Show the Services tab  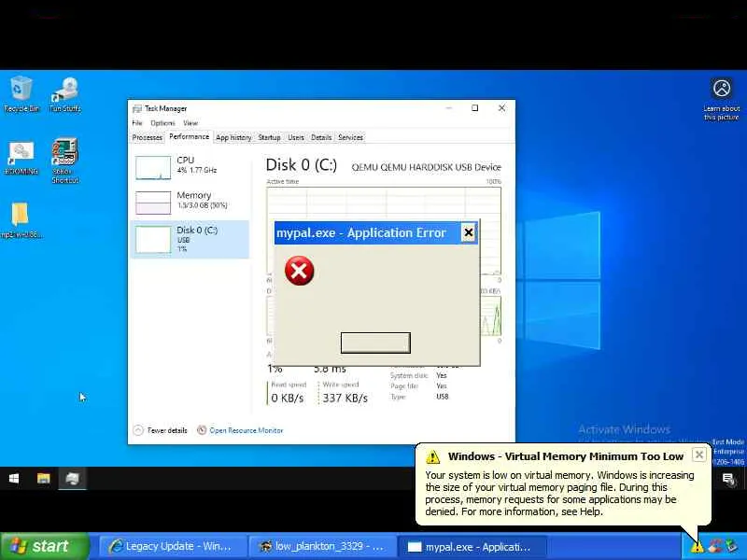(x=351, y=137)
